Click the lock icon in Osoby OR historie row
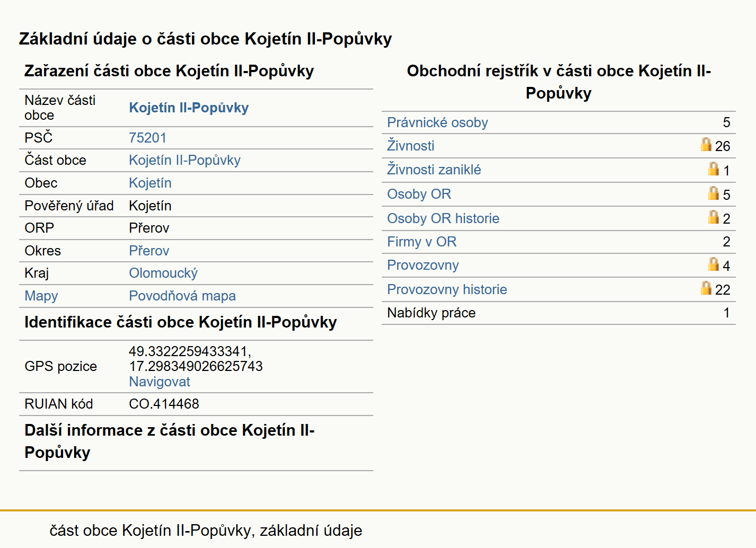Screen dimensions: 756x548 [714, 217]
